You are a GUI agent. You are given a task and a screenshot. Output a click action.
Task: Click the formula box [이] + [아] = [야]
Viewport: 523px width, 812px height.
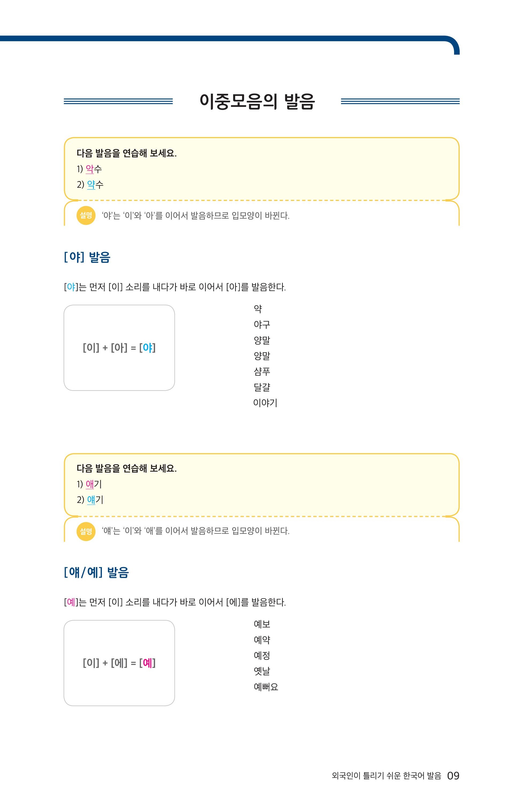119,348
